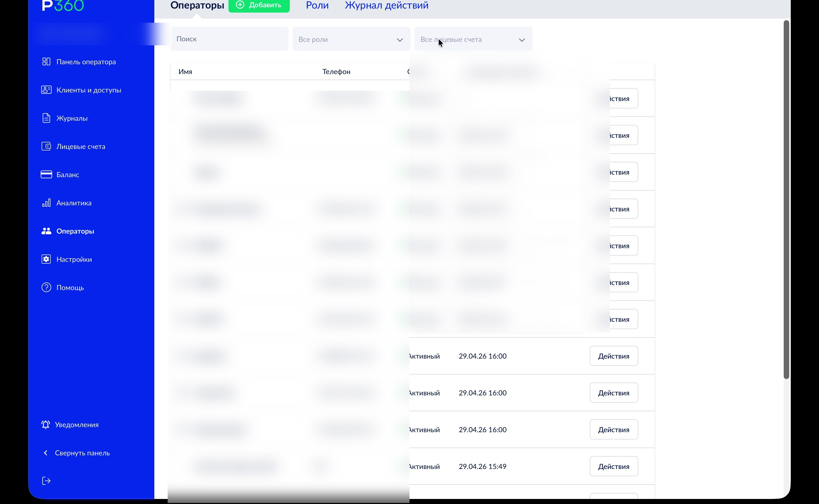Switch to the Операторы tab

197,5
